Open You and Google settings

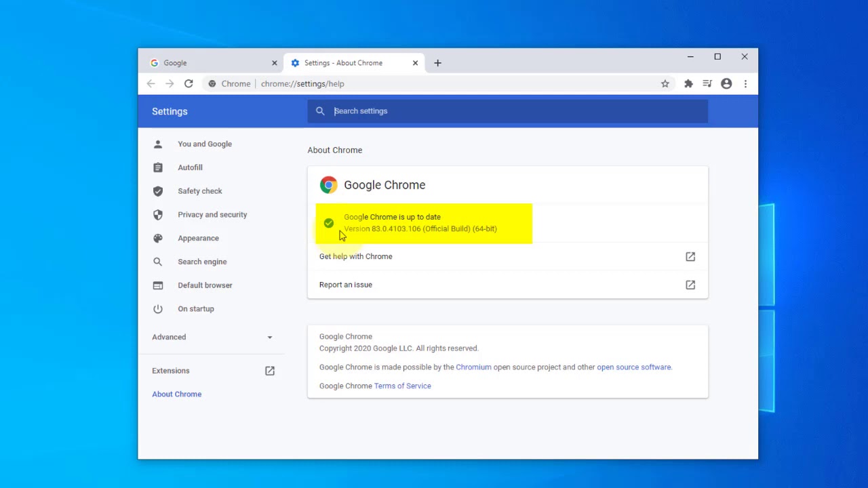[205, 144]
